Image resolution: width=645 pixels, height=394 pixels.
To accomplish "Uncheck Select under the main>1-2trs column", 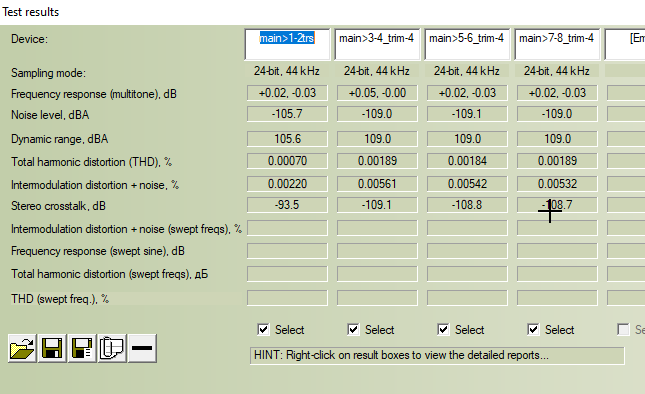I will click(x=263, y=329).
